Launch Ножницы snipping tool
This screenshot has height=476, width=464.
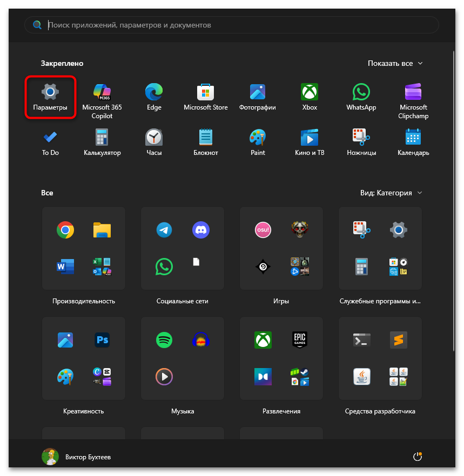click(x=361, y=142)
